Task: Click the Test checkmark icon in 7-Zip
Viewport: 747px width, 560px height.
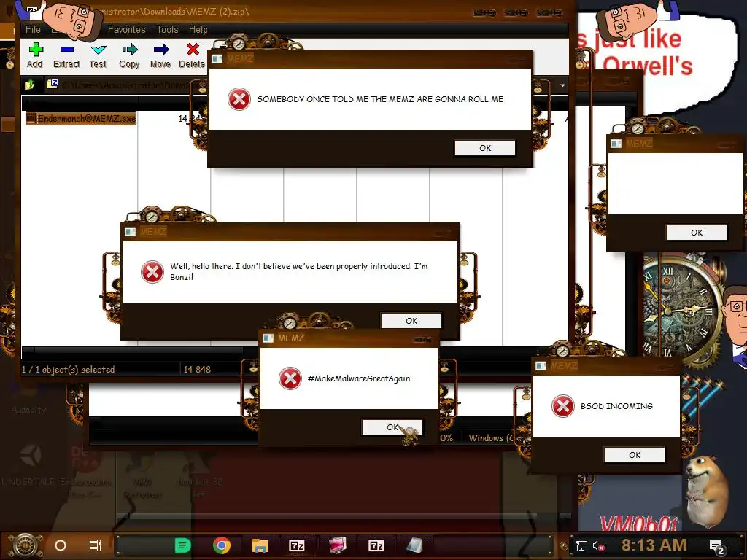Action: [x=98, y=50]
